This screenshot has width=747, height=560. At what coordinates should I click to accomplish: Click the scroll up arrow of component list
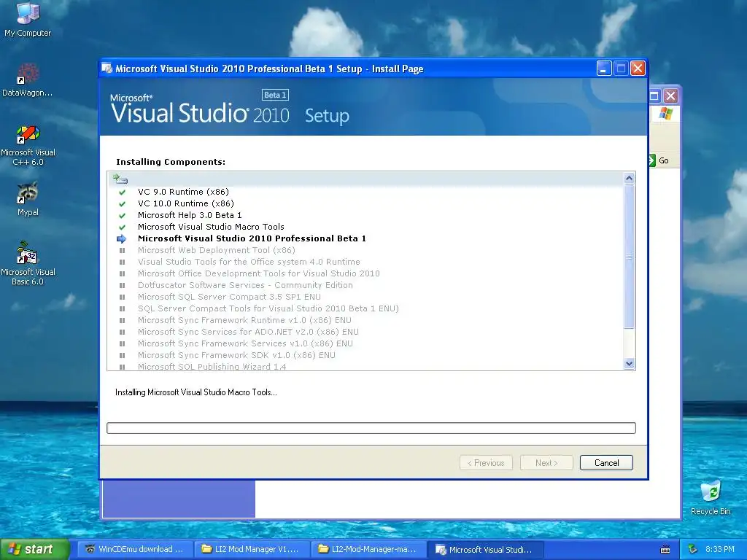629,179
